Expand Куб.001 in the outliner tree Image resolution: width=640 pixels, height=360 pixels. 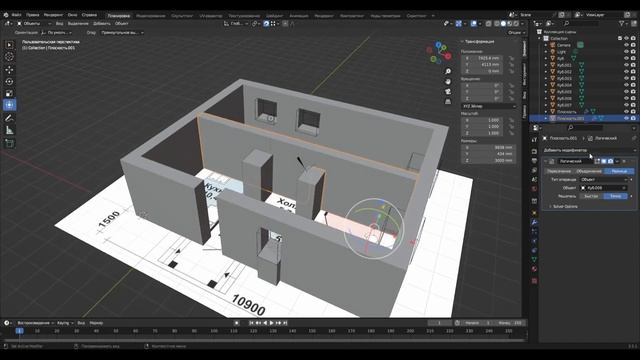tap(546, 65)
